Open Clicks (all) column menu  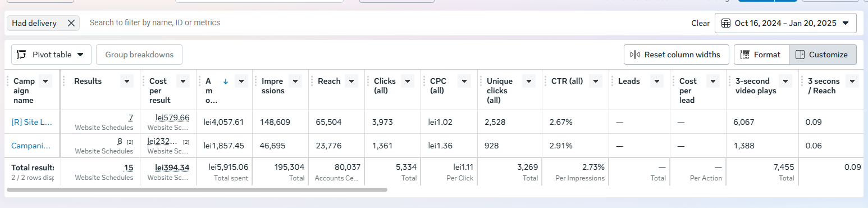click(408, 82)
